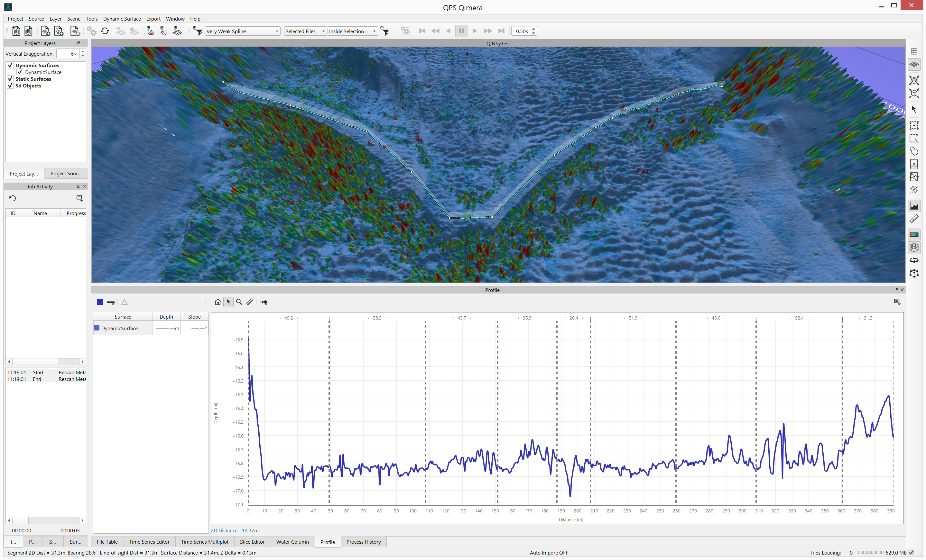Image resolution: width=926 pixels, height=560 pixels.
Task: Click the refresh arrows icon in main toolbar
Action: pos(105,31)
